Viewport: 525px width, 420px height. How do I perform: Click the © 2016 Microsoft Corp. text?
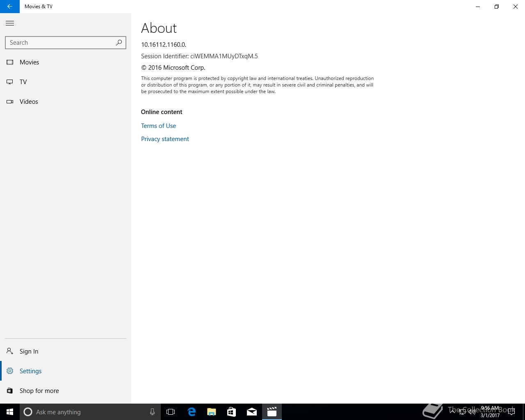(173, 68)
